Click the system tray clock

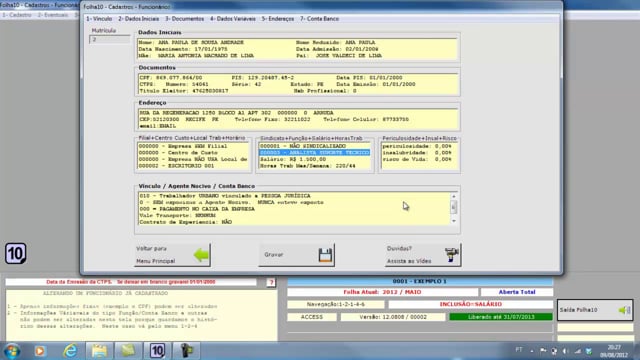click(x=614, y=351)
